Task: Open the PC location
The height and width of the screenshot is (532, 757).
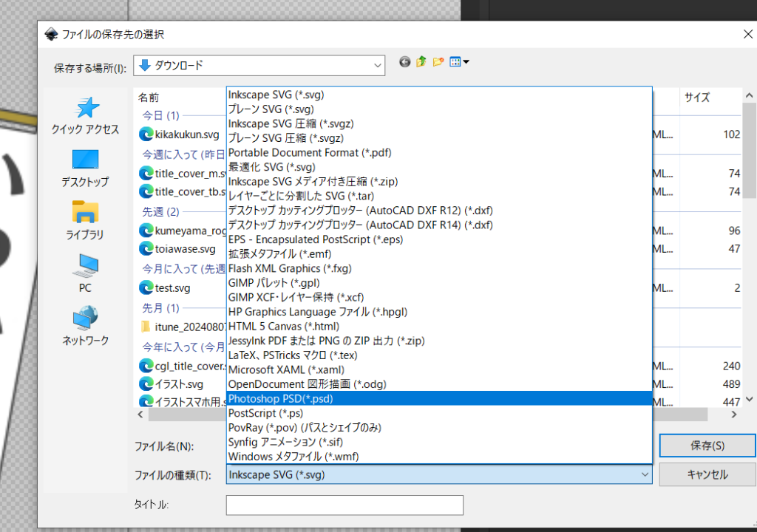Action: (86, 273)
